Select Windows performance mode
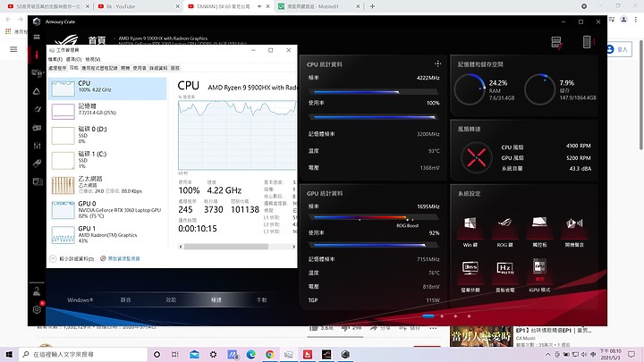The width and height of the screenshot is (644, 362). click(80, 300)
